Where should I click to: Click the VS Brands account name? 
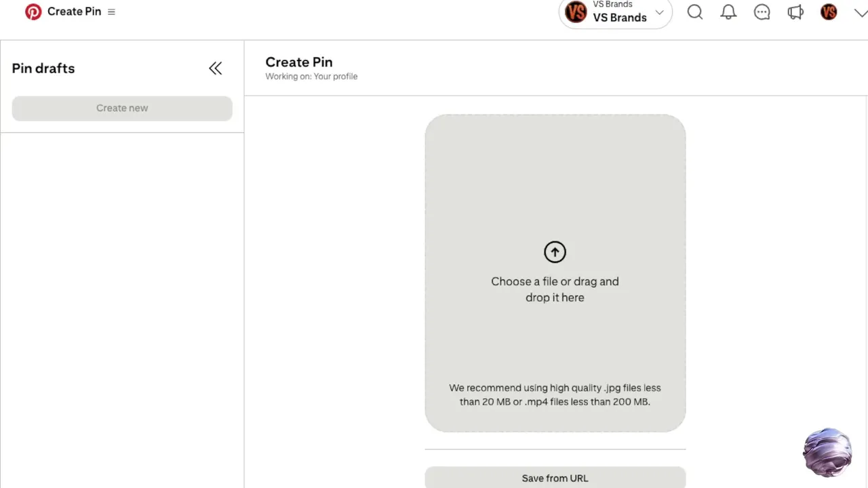pyautogui.click(x=619, y=18)
